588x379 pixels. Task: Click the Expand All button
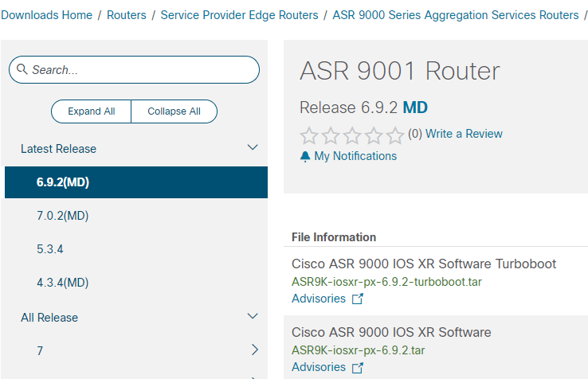point(91,111)
